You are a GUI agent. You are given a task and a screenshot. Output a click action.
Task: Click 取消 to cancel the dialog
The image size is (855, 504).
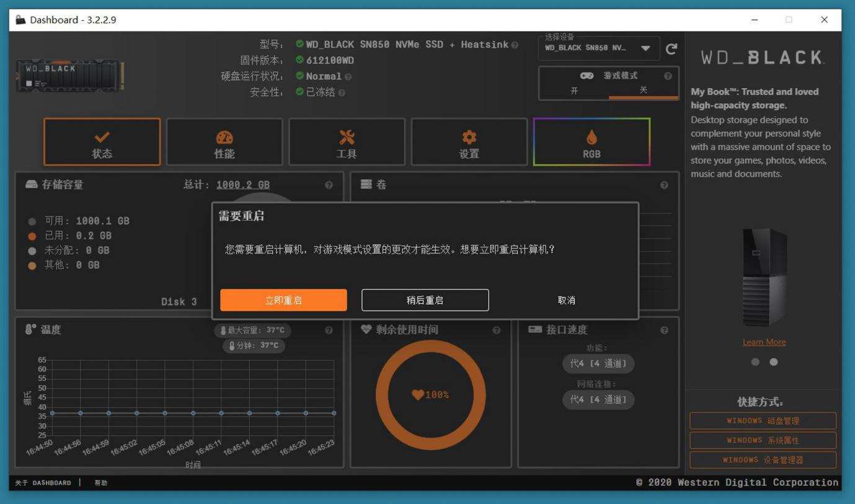coord(567,300)
